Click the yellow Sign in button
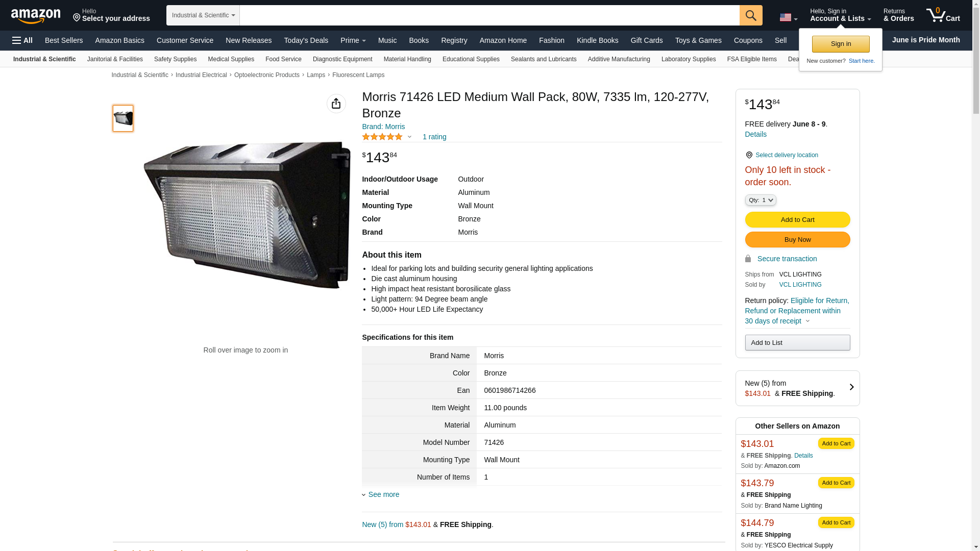Screen dimensions: 980x551 (x=840, y=44)
